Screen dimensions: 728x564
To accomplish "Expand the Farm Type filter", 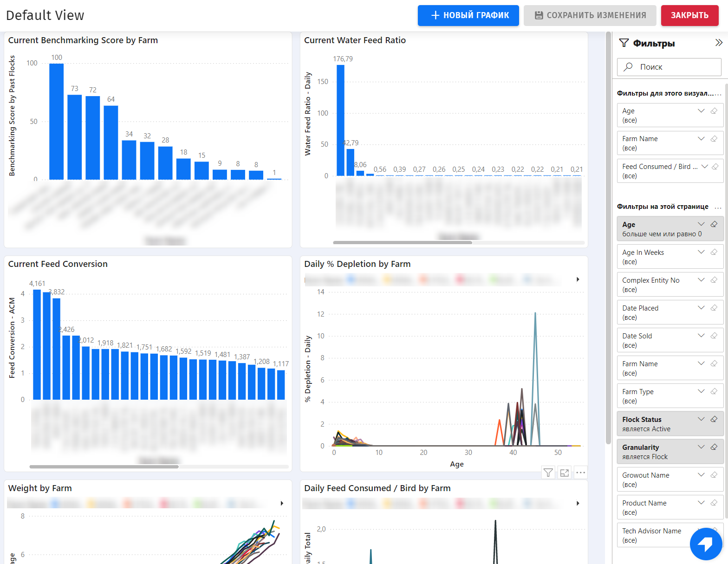I will [701, 391].
